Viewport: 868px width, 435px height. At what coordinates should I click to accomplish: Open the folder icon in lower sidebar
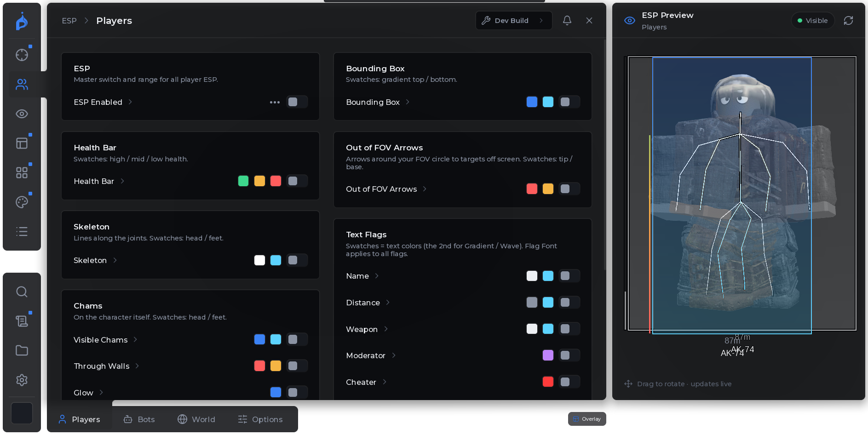22,350
